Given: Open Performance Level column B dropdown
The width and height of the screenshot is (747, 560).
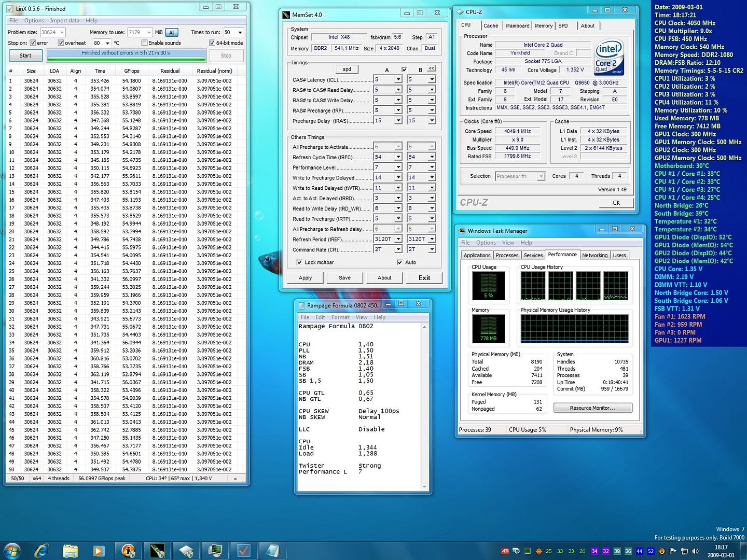Looking at the screenshot, I should click(432, 167).
